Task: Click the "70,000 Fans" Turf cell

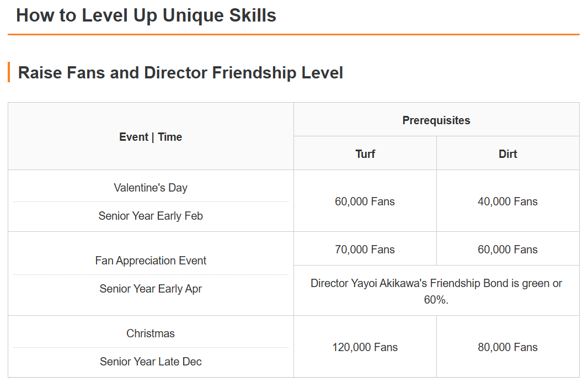Action: pos(365,250)
